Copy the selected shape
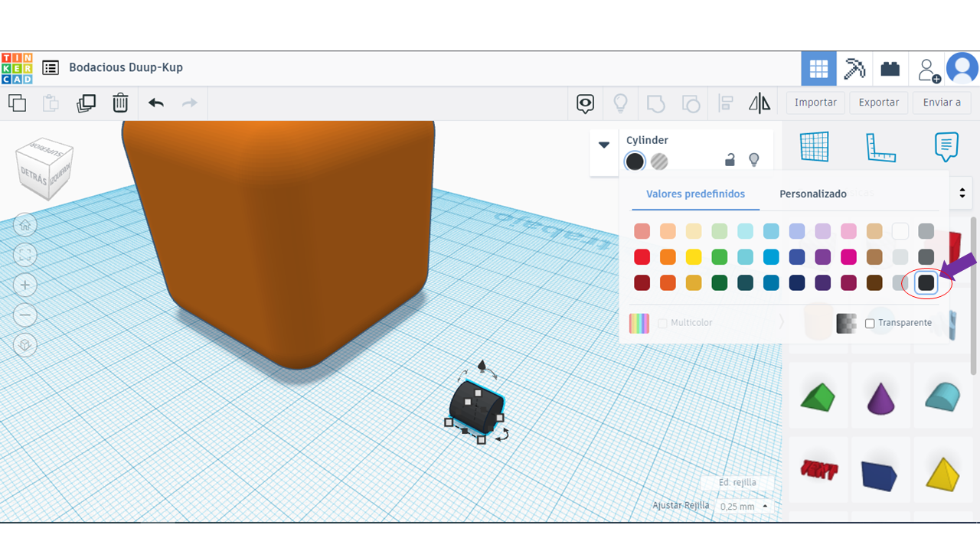 (x=17, y=103)
